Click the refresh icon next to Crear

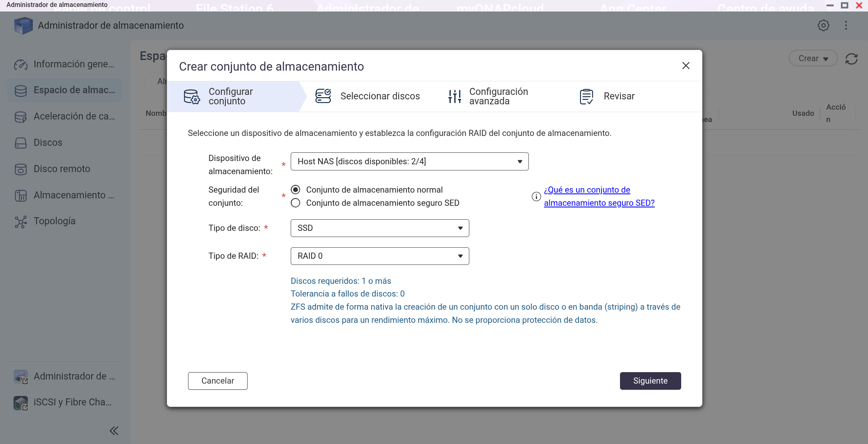852,59
